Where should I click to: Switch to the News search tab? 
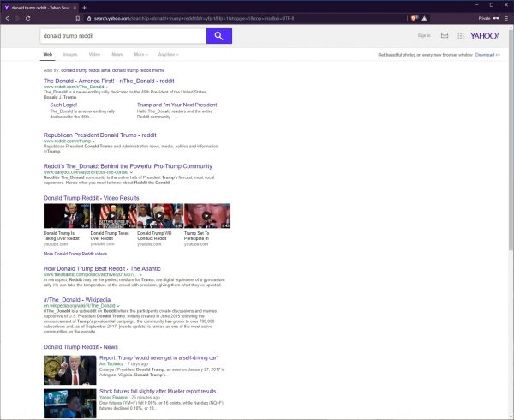click(x=117, y=53)
